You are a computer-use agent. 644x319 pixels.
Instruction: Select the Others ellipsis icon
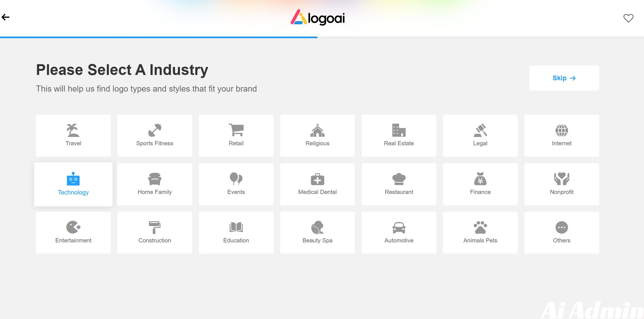pos(561,227)
